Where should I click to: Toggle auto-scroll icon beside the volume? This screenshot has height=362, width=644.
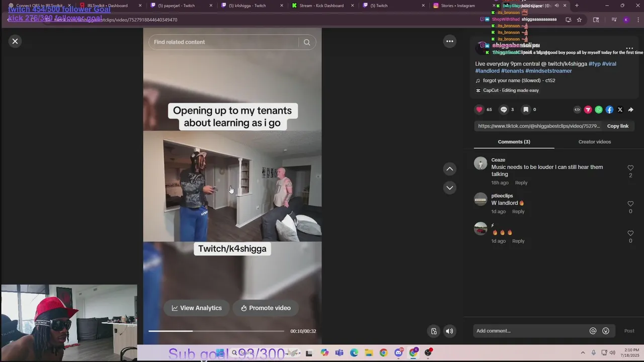(x=434, y=331)
